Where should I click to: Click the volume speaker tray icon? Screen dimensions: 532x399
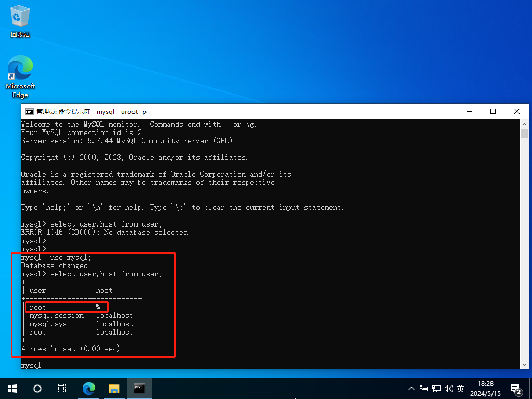pyautogui.click(x=448, y=389)
